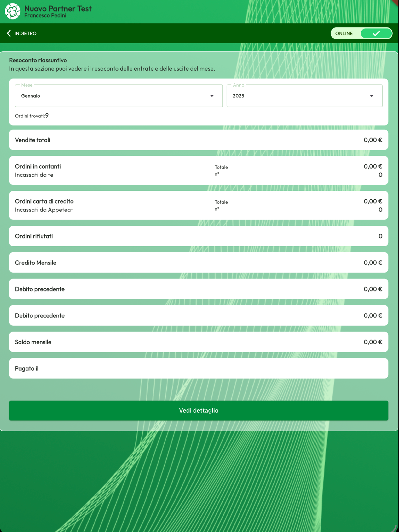Click the Incassati da Appeteat subtitle
Viewport: 399px width, 532px height.
point(44,210)
